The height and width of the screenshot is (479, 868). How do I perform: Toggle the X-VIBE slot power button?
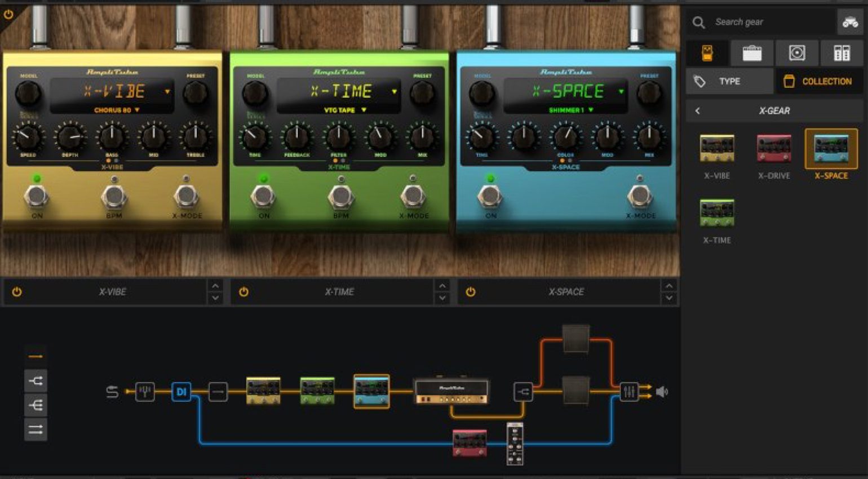(x=17, y=292)
